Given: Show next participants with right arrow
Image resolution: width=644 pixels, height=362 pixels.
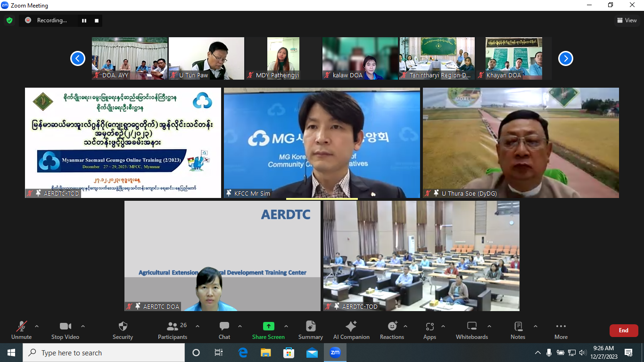Looking at the screenshot, I should [566, 58].
